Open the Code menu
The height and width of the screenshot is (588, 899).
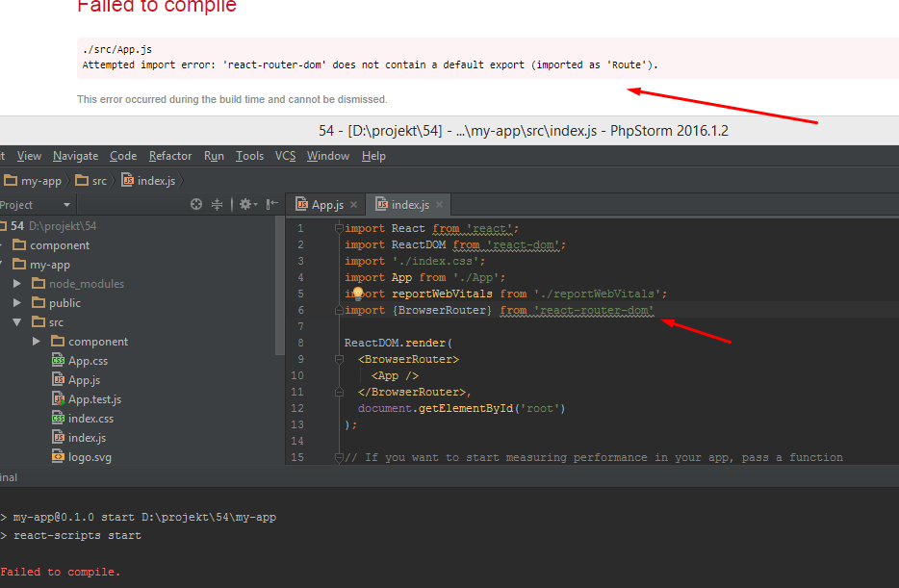123,156
